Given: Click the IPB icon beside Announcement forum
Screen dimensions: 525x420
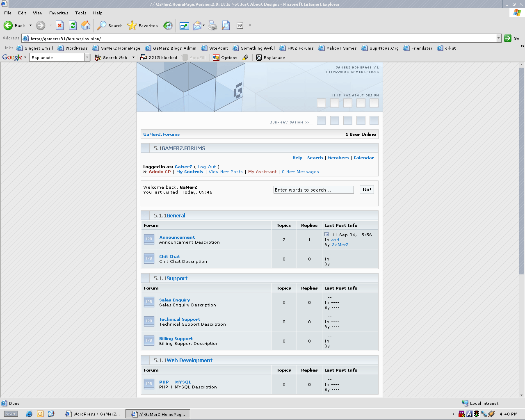Looking at the screenshot, I should tap(149, 240).
